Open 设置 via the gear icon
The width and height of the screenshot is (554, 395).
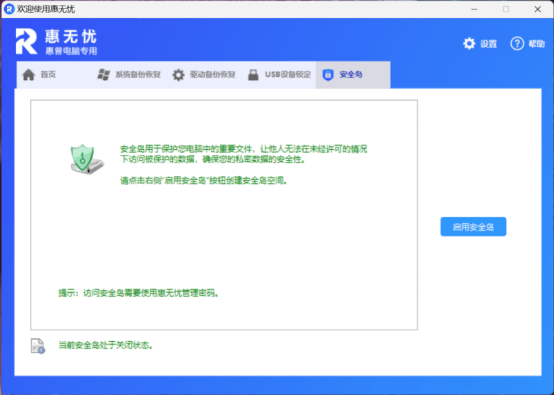click(x=469, y=43)
